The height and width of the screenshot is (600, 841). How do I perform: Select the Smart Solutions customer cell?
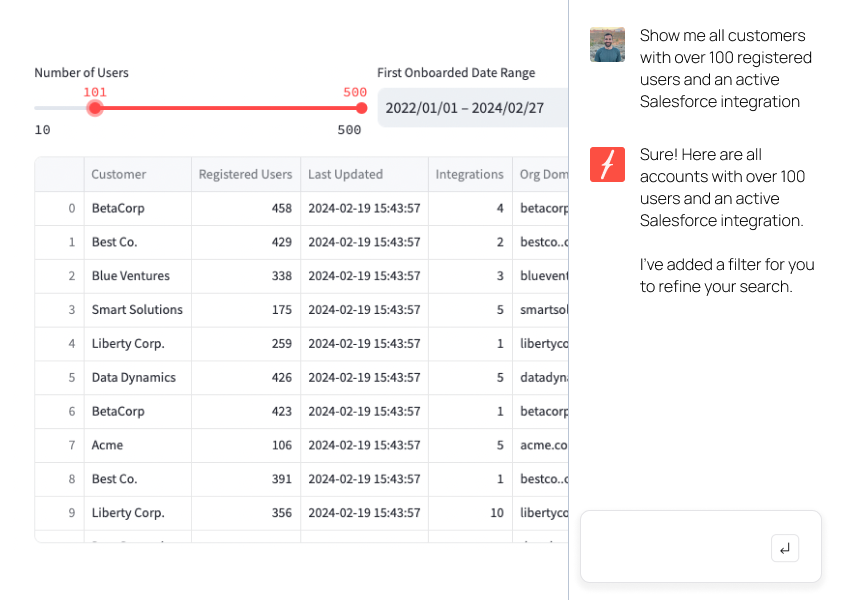pyautogui.click(x=137, y=310)
